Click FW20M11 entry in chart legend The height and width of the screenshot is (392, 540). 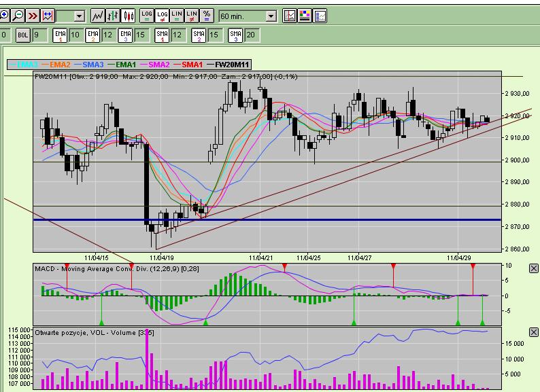coord(227,65)
